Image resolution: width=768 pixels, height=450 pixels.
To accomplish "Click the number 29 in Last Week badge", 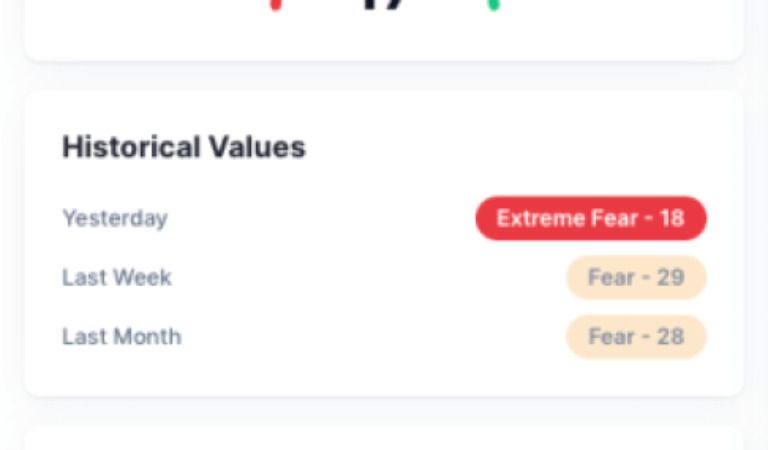I will point(670,277).
